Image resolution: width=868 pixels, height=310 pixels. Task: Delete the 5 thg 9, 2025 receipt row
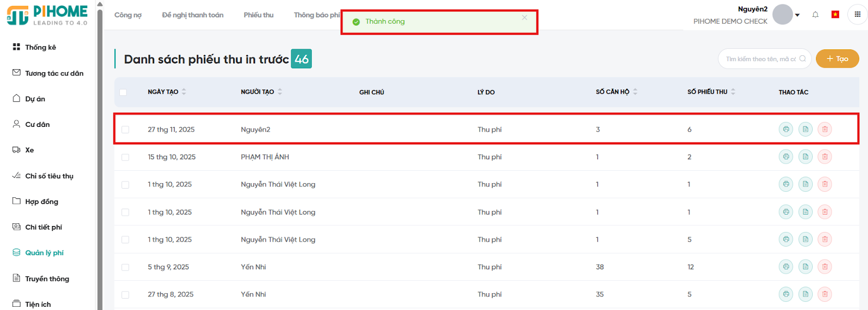825,267
